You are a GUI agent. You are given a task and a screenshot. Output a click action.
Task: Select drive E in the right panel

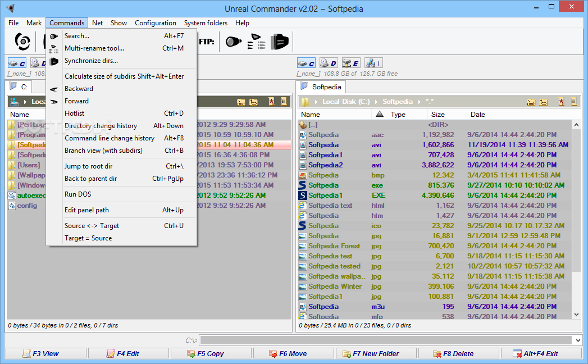tap(350, 63)
